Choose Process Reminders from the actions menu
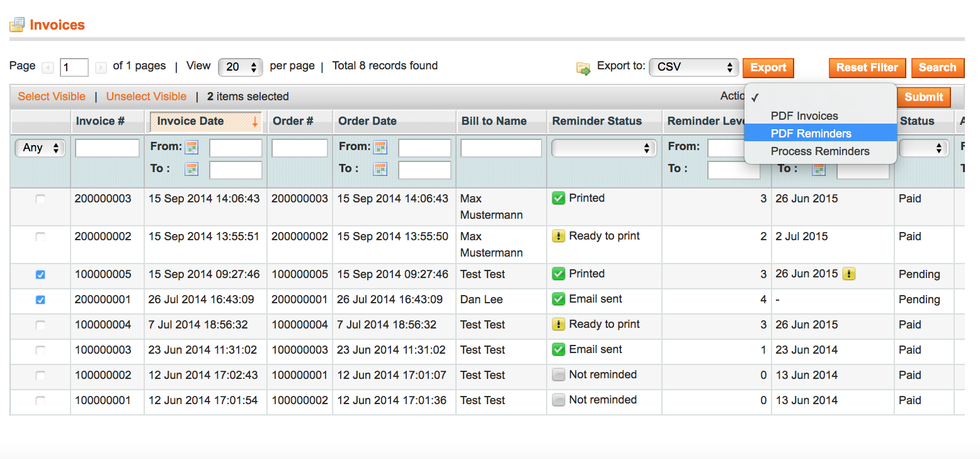Viewport: 980px width, 459px height. coord(819,151)
